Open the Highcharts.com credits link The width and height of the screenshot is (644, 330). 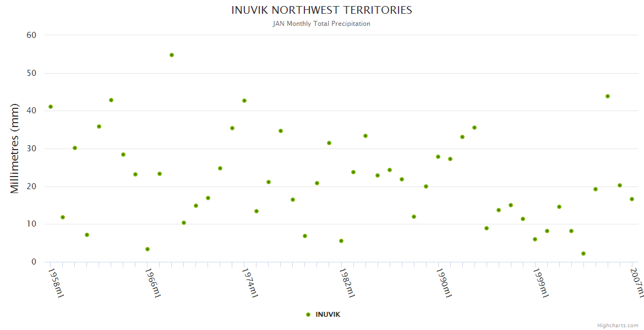(x=618, y=325)
